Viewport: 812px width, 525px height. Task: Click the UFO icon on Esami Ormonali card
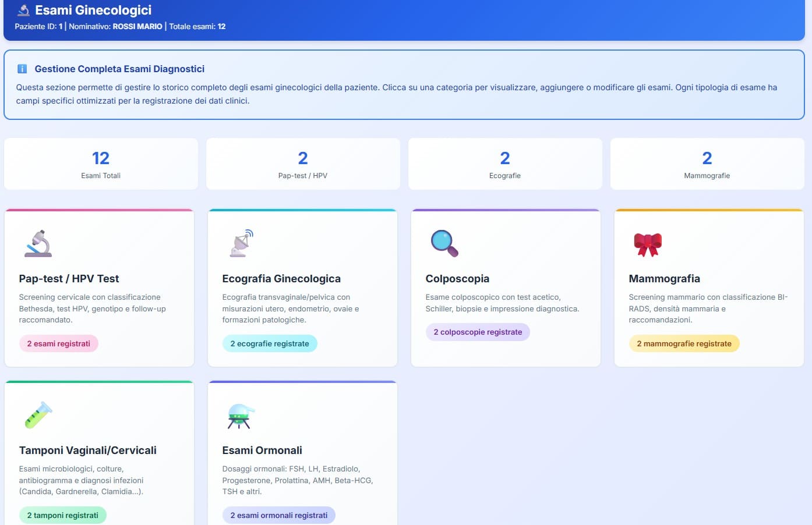pos(239,414)
